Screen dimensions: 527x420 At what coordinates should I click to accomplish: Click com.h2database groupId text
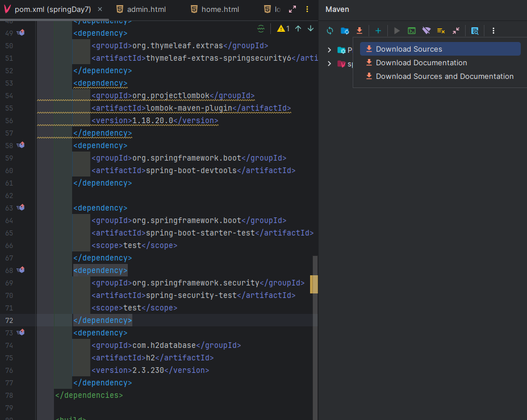pyautogui.click(x=164, y=346)
